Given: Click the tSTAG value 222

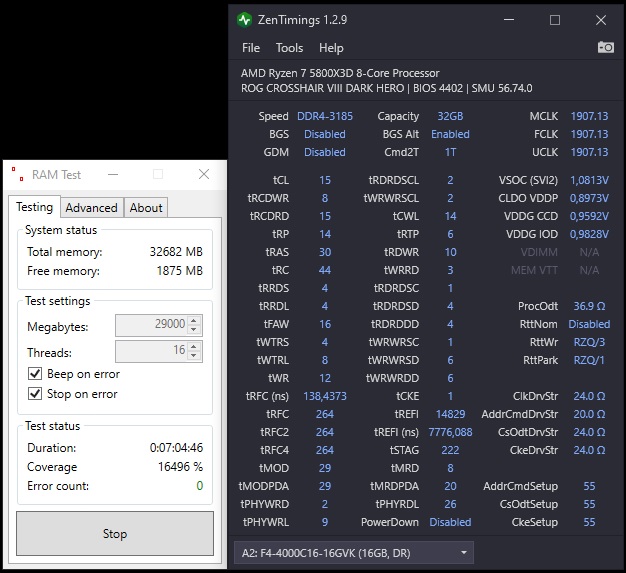Looking at the screenshot, I should (x=450, y=450).
